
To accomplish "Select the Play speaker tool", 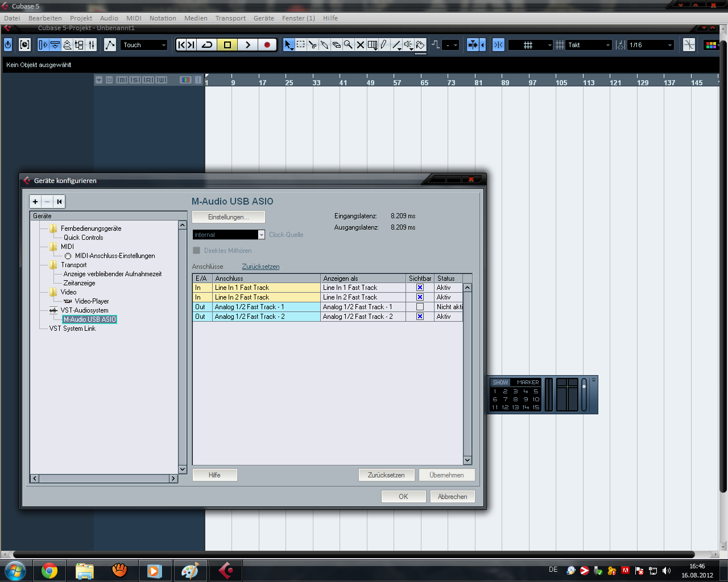I will pos(408,45).
